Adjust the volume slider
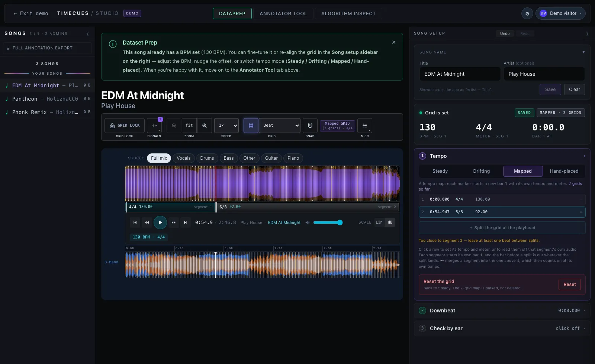The width and height of the screenshot is (595, 364). pos(328,222)
